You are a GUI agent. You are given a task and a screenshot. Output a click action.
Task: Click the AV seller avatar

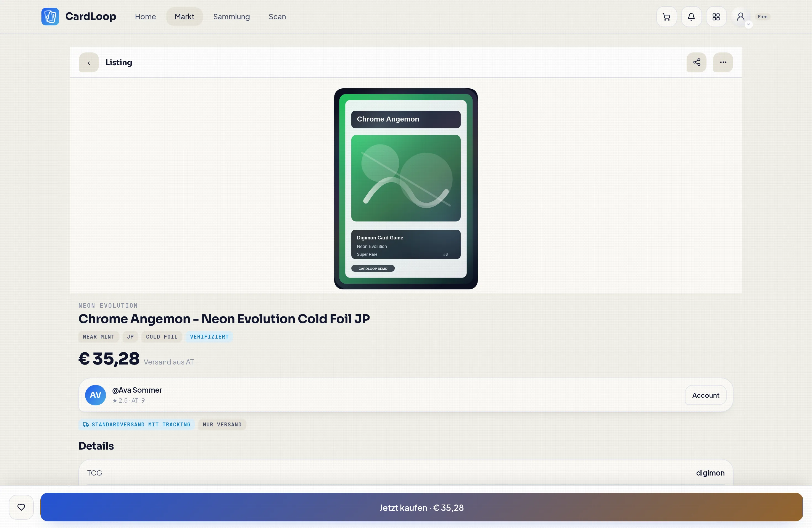(96, 395)
